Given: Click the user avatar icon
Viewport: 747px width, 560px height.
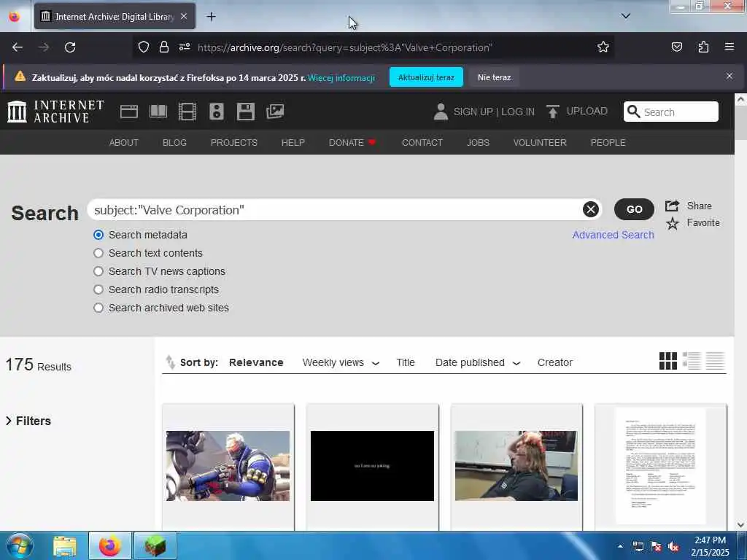Looking at the screenshot, I should point(441,112).
